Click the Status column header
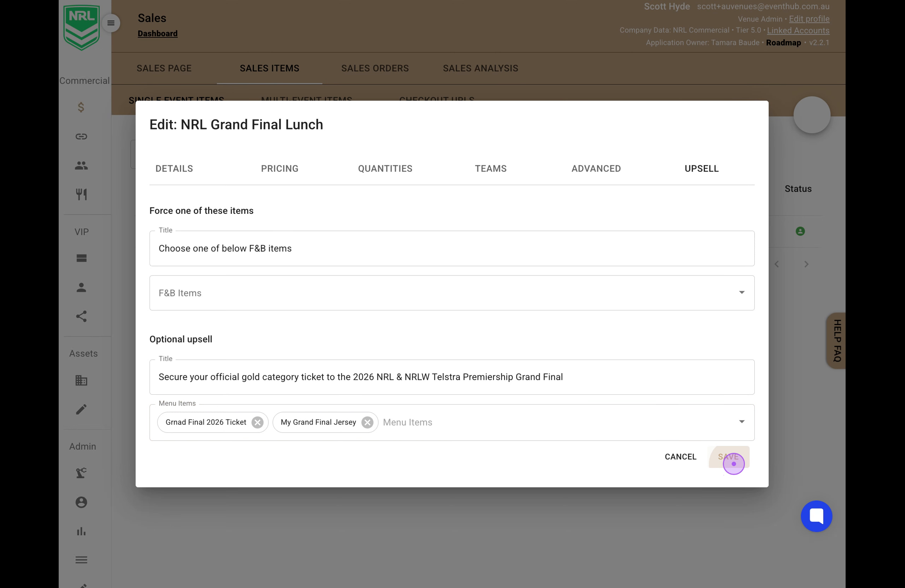This screenshot has height=588, width=905. [x=798, y=189]
